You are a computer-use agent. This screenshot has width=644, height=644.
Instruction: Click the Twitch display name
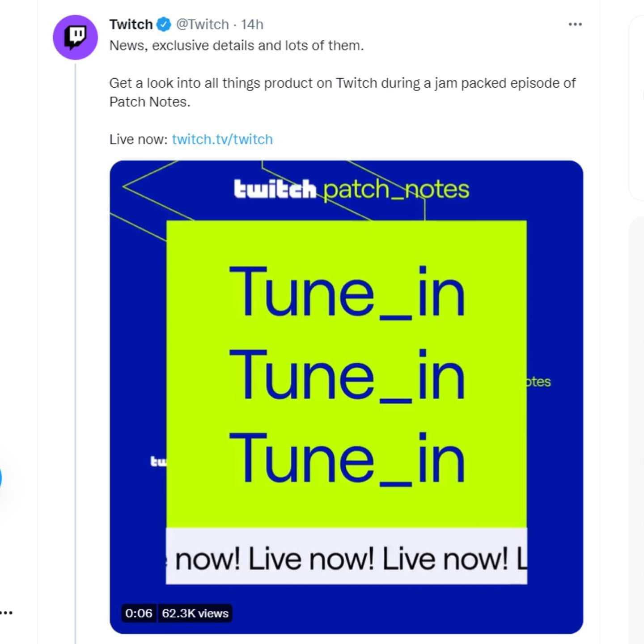tap(131, 24)
